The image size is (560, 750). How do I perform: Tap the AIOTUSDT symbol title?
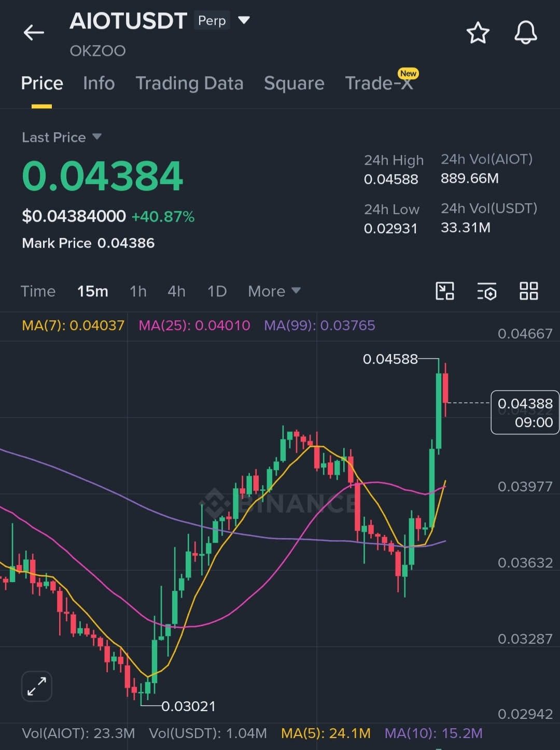tap(128, 21)
